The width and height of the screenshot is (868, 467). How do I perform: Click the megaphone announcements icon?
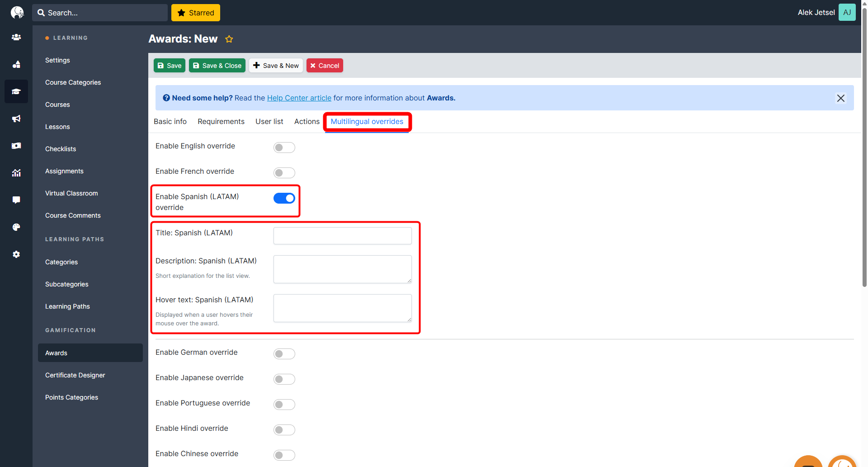pos(16,119)
